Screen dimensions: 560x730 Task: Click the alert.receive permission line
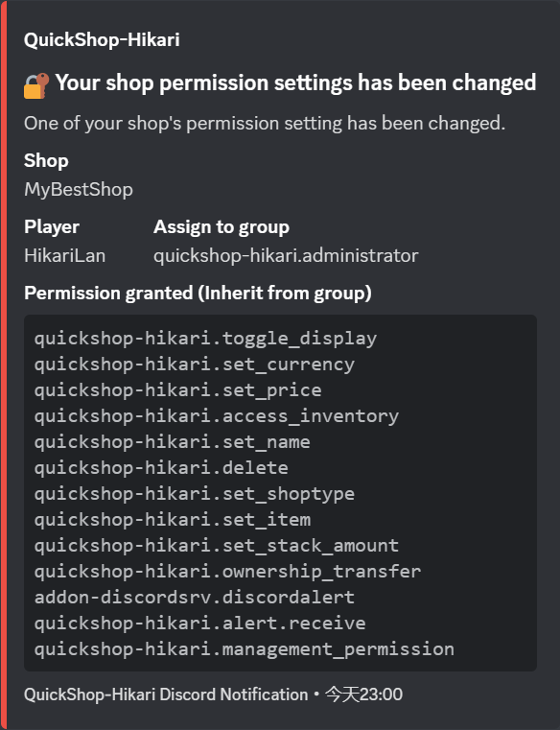(x=199, y=624)
